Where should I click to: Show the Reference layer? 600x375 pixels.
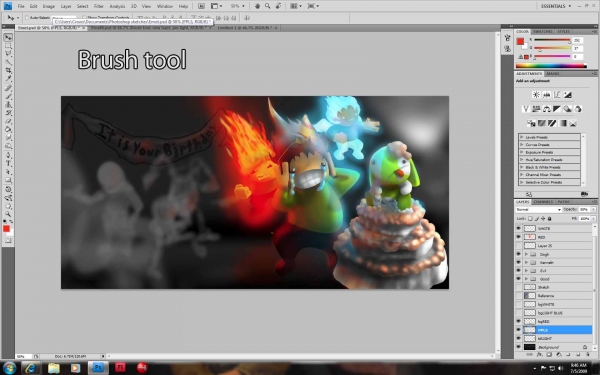[x=518, y=296]
